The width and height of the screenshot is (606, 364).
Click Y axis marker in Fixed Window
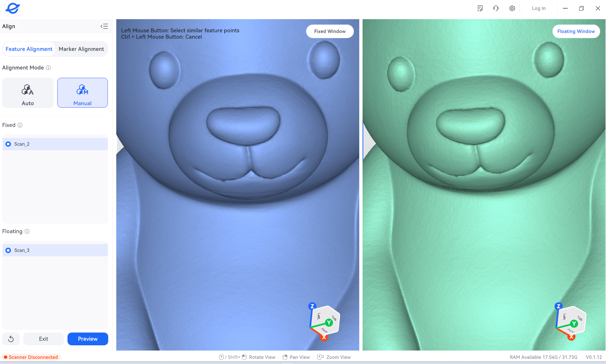(x=329, y=323)
